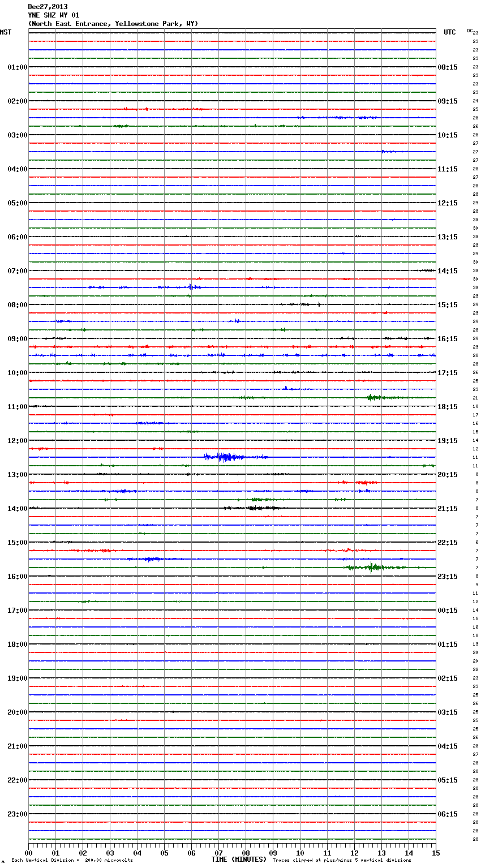Click the 02:15 UTC time label
Screen dimensions: 481x868
point(448,678)
